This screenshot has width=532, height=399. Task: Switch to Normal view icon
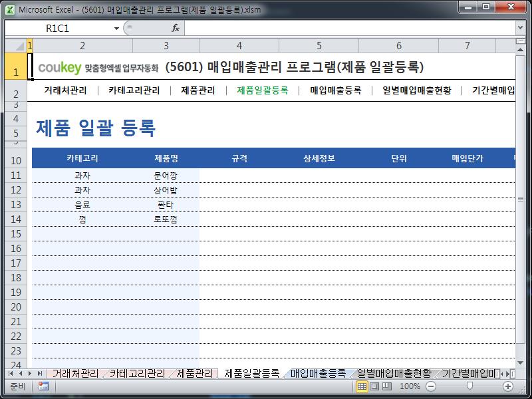(x=362, y=386)
